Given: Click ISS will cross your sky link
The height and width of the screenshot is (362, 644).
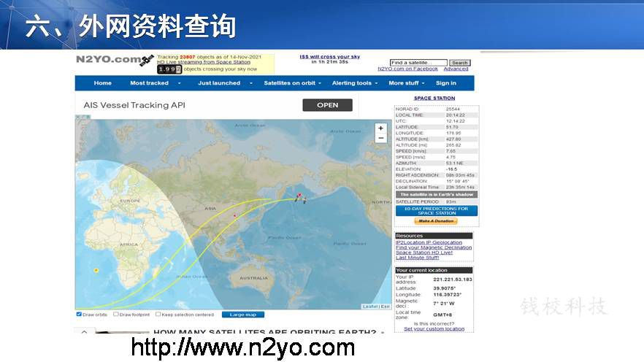Looking at the screenshot, I should coord(330,57).
